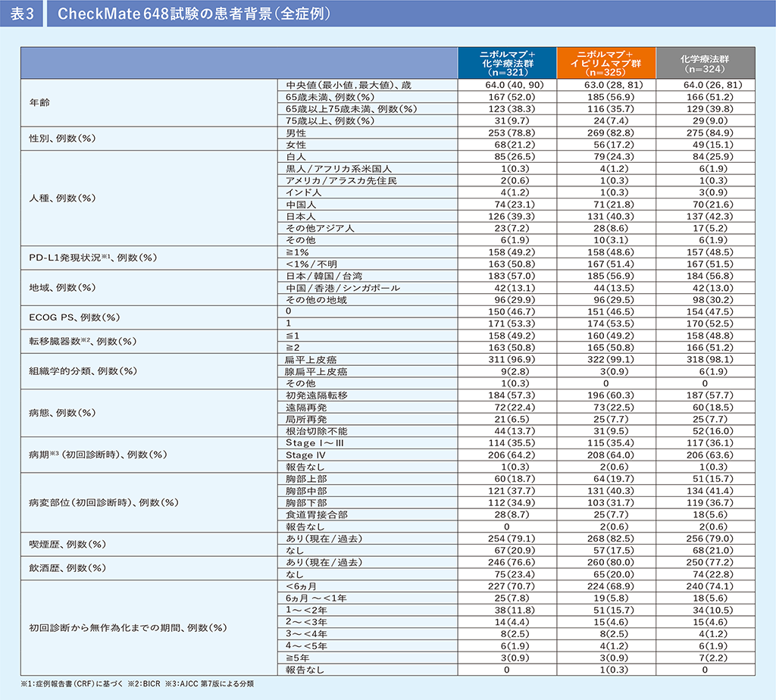Select the '局所再発' row label
776x700 pixels.
tap(306, 419)
